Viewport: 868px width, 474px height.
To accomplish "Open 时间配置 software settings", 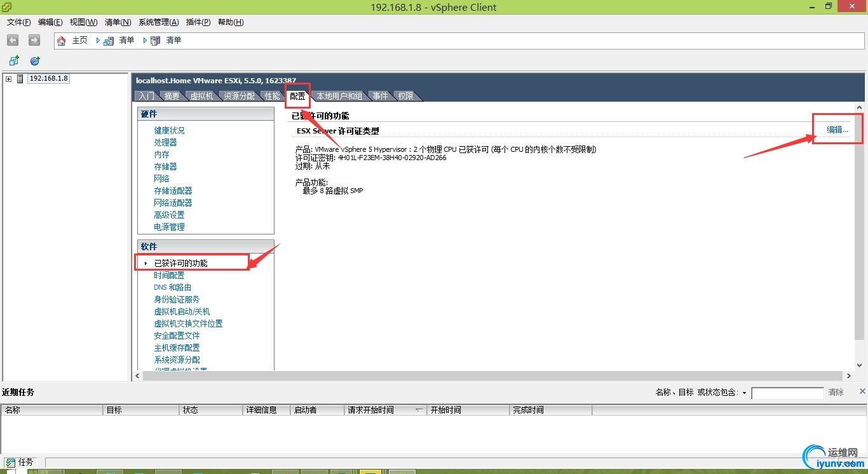I will 169,275.
